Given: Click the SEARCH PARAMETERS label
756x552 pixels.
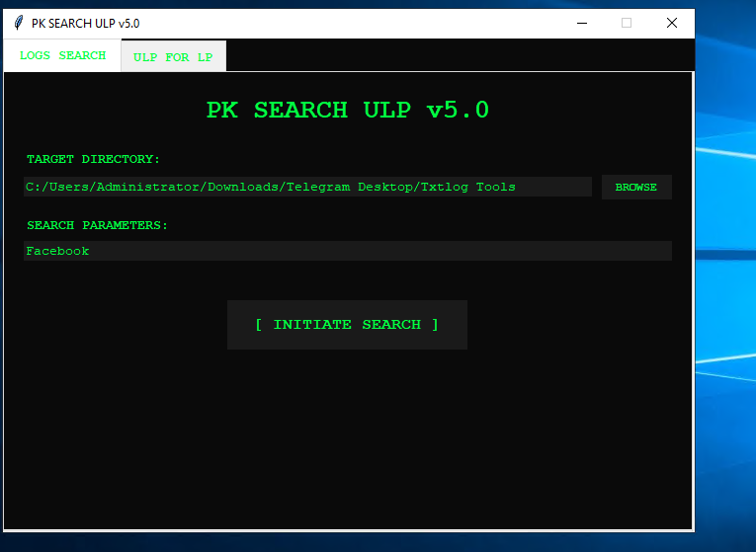Looking at the screenshot, I should click(97, 225).
